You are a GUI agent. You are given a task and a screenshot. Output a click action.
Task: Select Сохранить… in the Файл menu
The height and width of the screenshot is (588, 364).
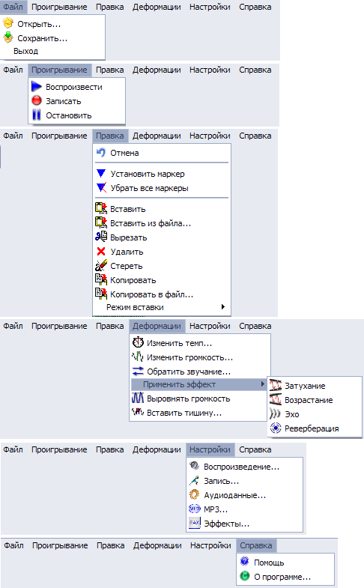pyautogui.click(x=43, y=38)
